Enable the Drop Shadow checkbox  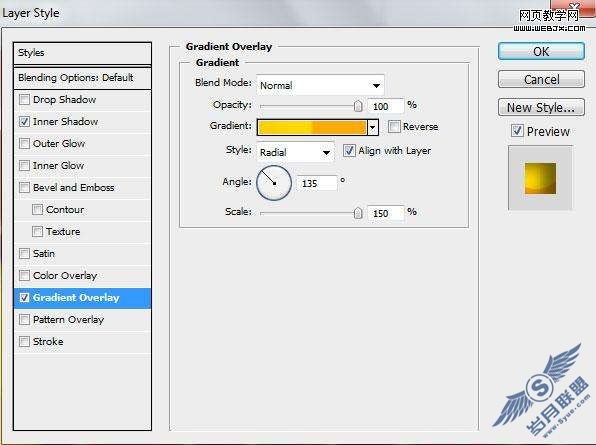click(x=24, y=100)
